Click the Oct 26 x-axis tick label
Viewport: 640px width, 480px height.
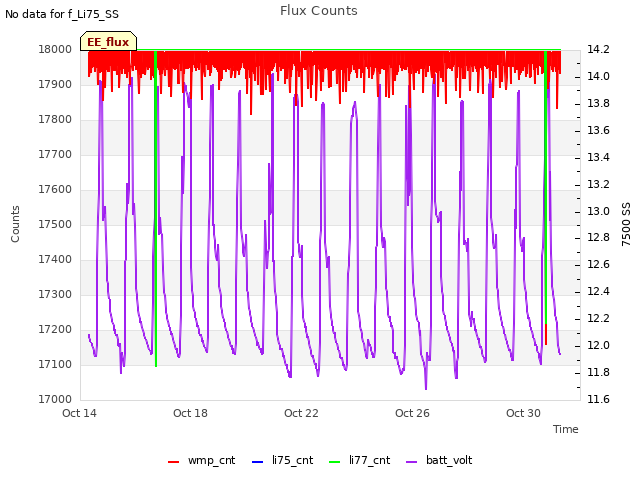tap(412, 413)
